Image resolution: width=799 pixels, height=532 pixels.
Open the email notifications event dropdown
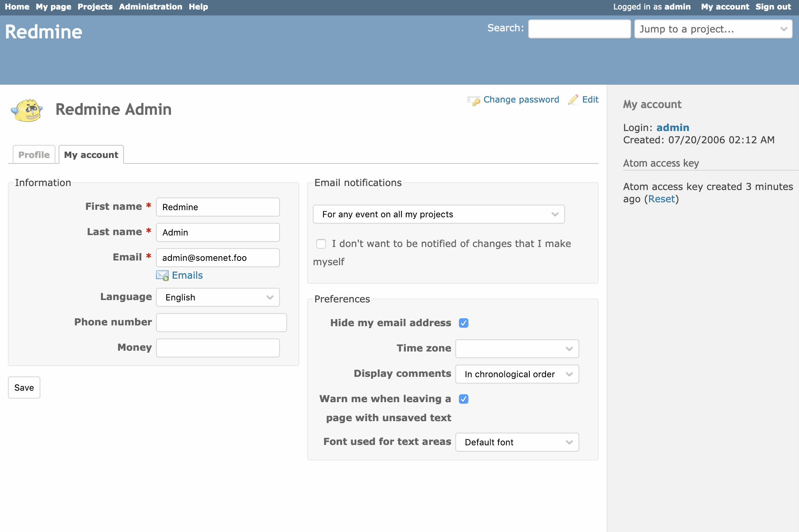click(x=439, y=214)
